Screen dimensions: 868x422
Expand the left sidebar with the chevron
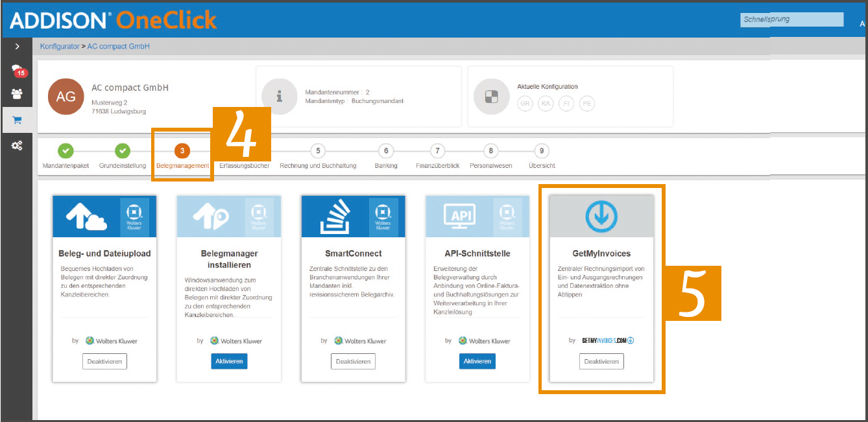click(x=18, y=47)
